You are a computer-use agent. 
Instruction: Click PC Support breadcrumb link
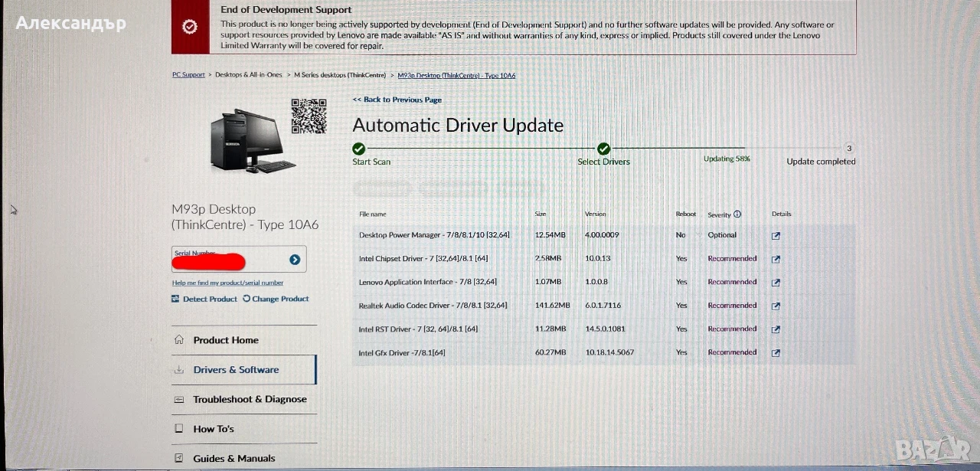click(x=188, y=75)
